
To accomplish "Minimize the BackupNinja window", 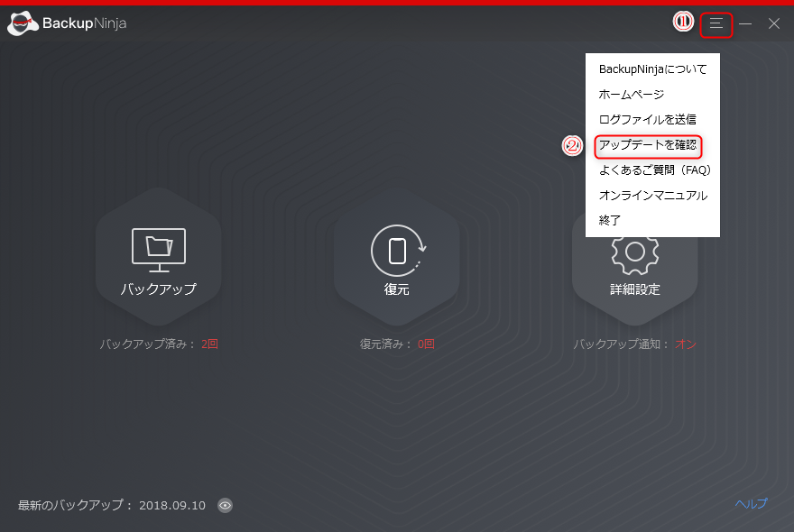I will point(745,23).
